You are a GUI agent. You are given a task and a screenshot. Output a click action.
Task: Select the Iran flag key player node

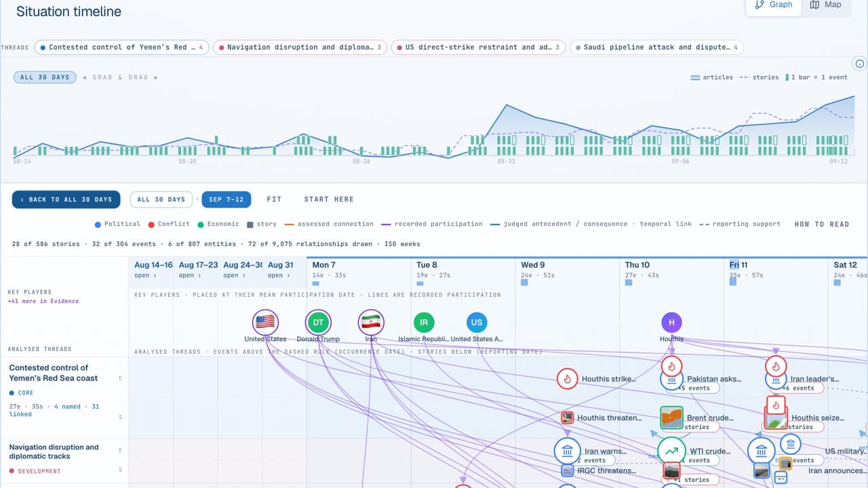click(371, 322)
